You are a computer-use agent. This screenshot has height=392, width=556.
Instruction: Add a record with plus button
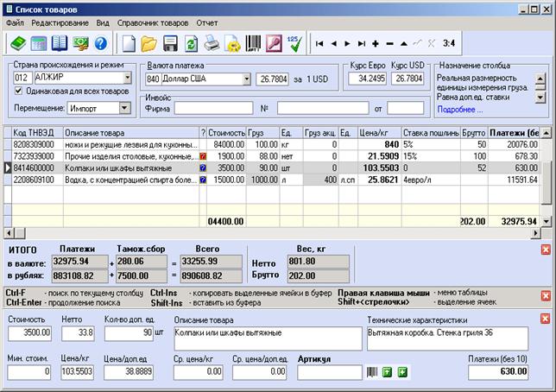[376, 44]
